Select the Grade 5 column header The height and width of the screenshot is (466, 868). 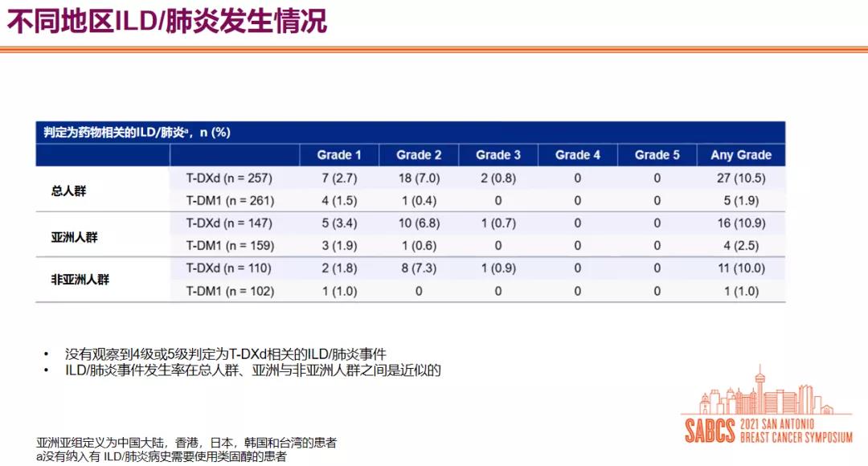tap(657, 155)
